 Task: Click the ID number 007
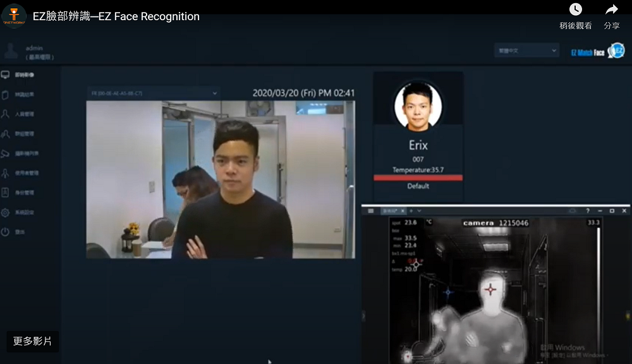point(418,160)
